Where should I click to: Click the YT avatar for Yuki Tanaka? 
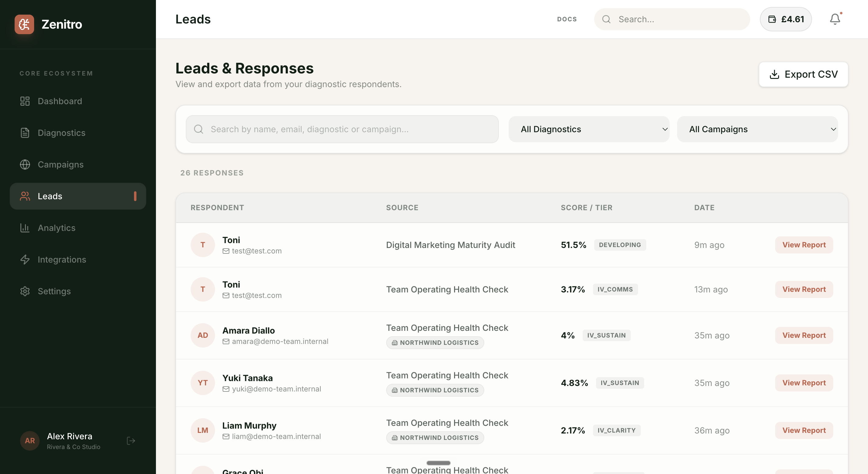(x=203, y=383)
